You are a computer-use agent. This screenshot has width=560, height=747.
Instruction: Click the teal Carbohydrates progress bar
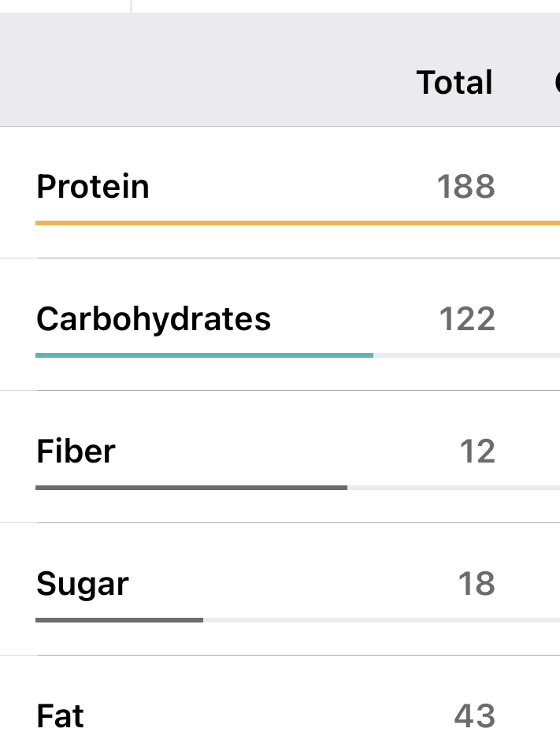tap(204, 355)
